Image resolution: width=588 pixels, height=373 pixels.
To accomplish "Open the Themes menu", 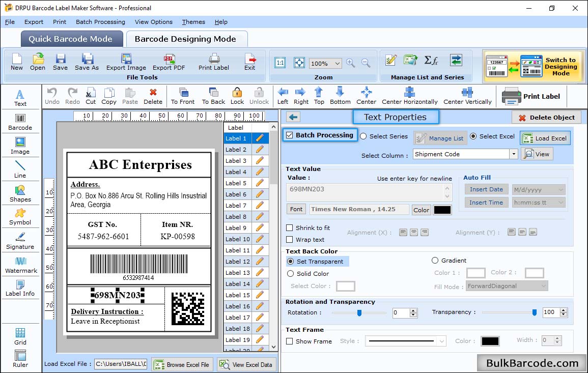I will click(193, 22).
